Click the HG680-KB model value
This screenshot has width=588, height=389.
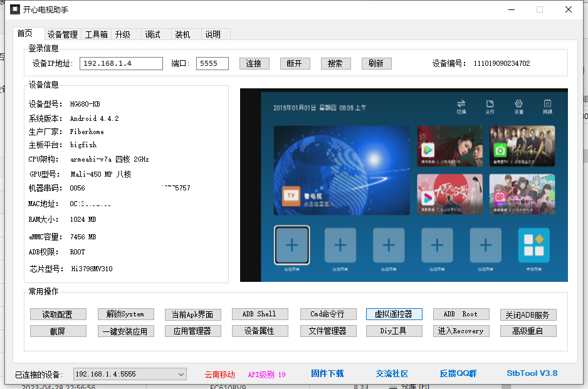(x=85, y=104)
